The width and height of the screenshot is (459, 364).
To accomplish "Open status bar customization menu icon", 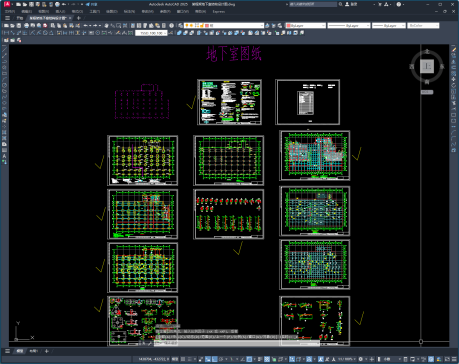I will tap(454, 359).
